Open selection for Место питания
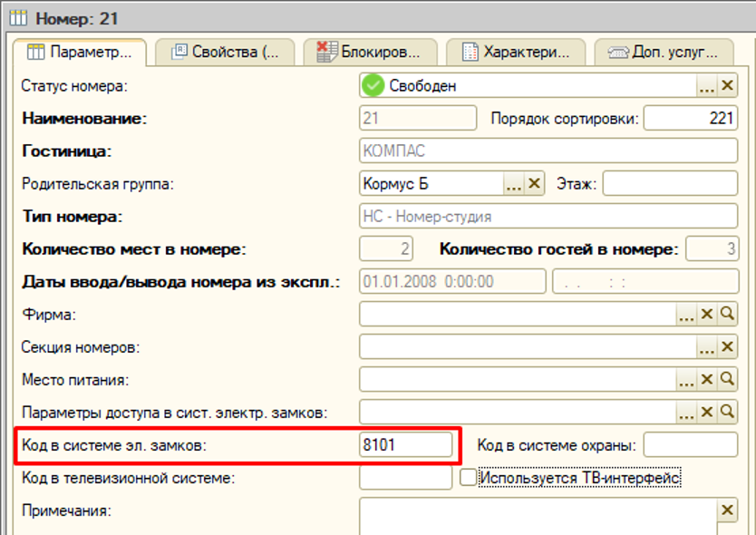Viewport: 756px width, 535px height. [686, 380]
